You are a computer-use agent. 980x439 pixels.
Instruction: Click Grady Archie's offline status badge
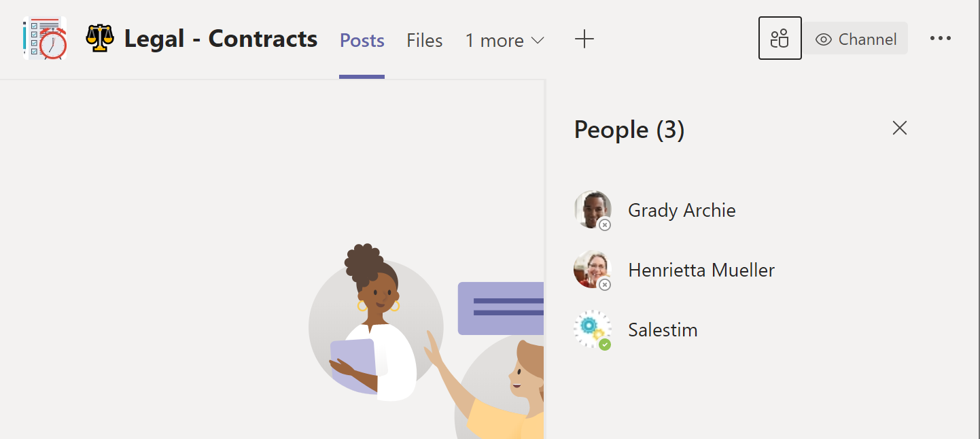point(605,225)
